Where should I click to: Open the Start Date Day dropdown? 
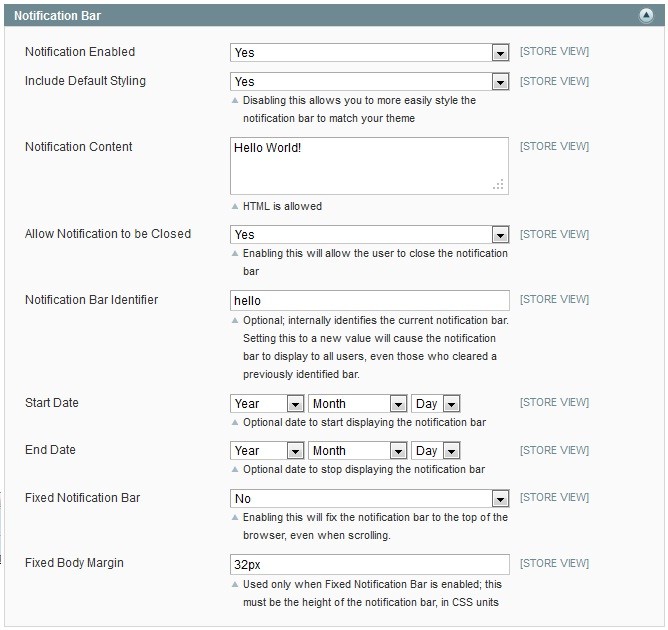[x=435, y=403]
